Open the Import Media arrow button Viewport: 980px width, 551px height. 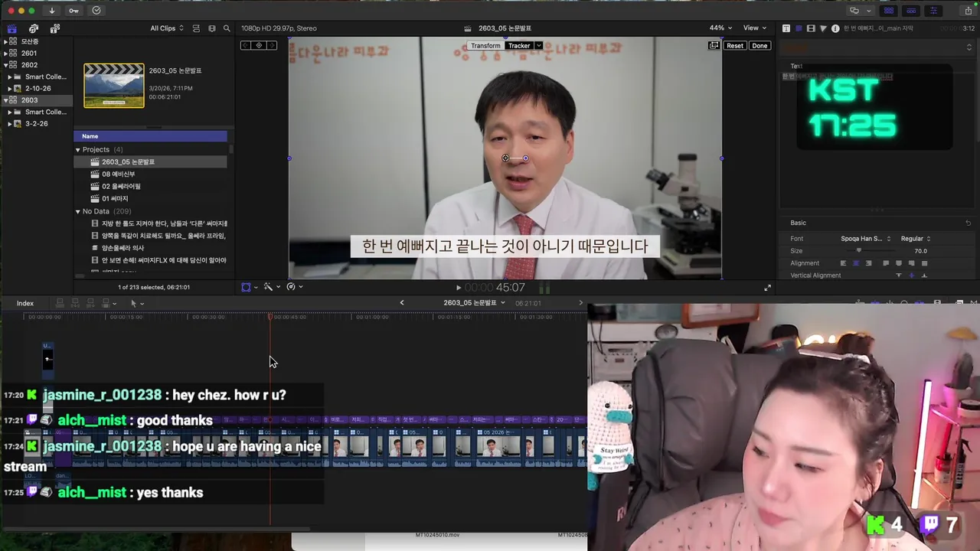[52, 11]
